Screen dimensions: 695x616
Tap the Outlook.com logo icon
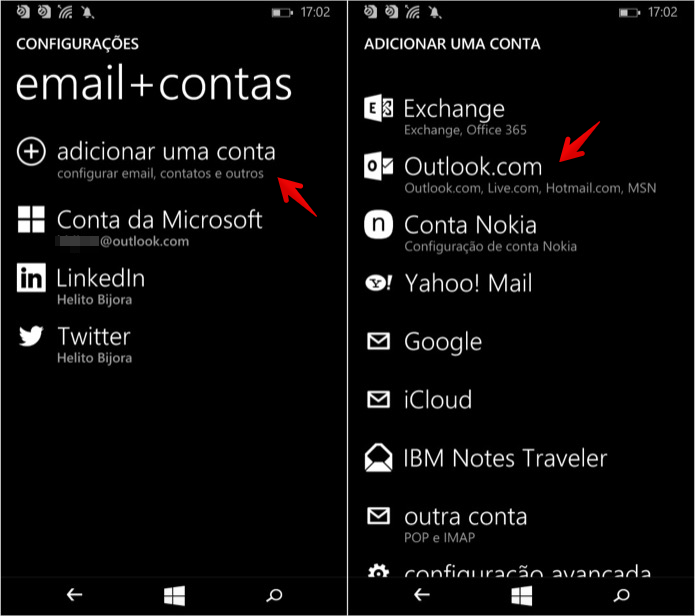click(x=378, y=166)
